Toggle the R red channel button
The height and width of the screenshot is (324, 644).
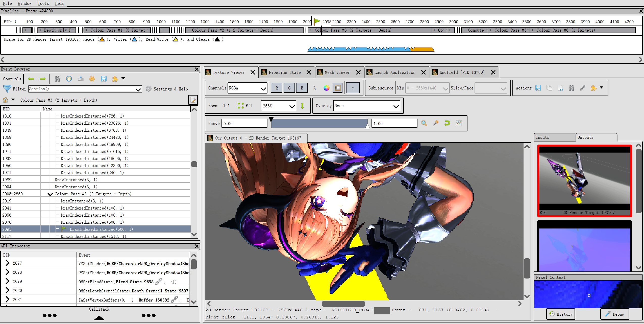click(x=277, y=88)
